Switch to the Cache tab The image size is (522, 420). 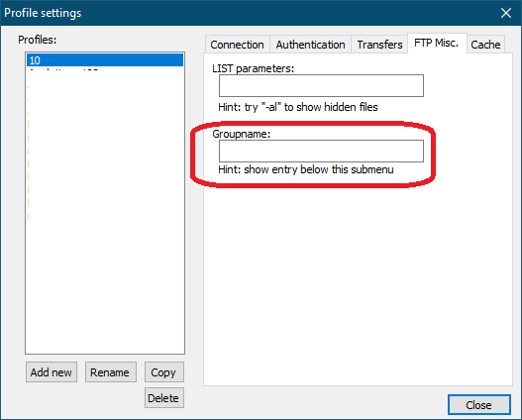point(485,45)
